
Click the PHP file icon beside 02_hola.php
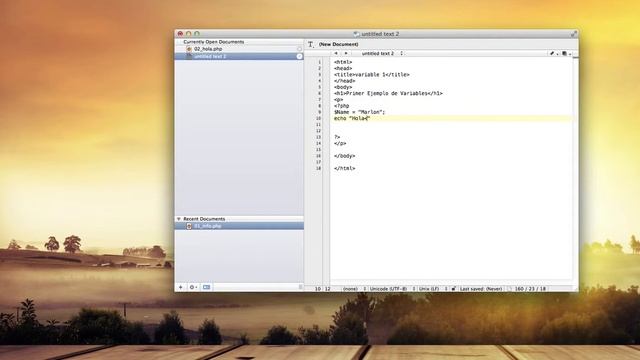pos(189,49)
